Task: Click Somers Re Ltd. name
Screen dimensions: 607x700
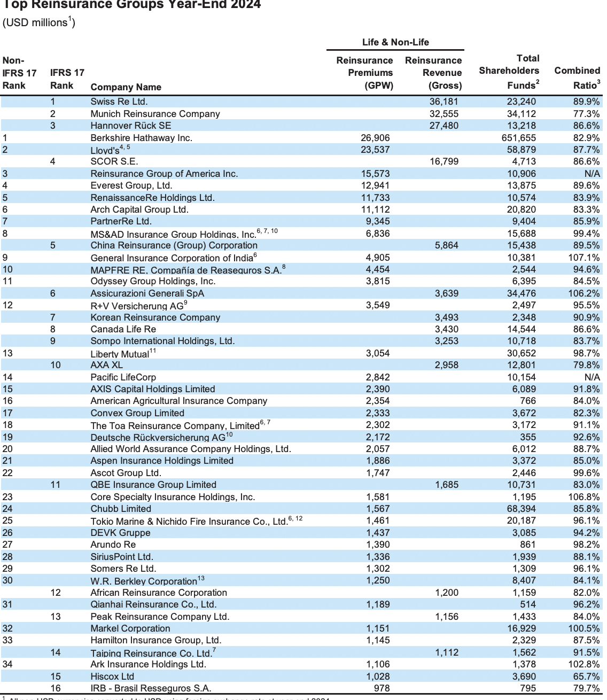Action: (123, 569)
